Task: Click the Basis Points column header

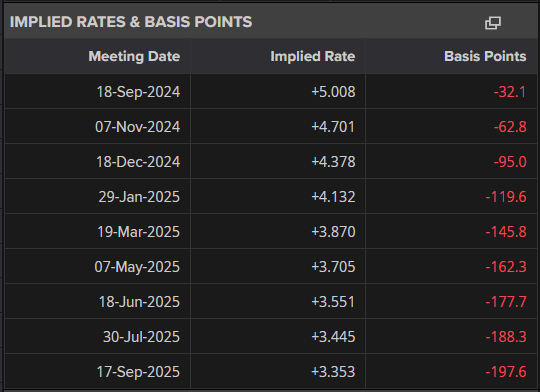Action: [x=485, y=56]
